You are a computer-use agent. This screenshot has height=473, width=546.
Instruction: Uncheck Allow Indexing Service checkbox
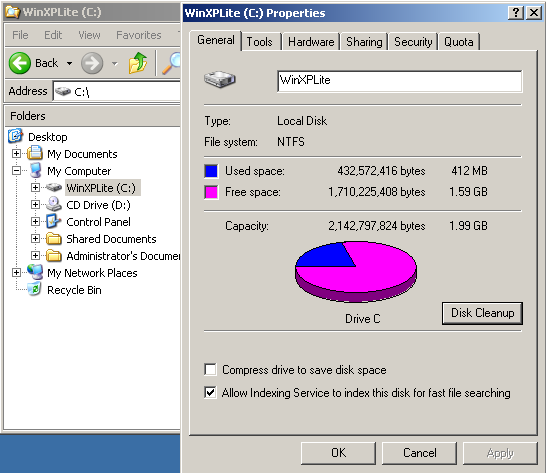[x=210, y=393]
